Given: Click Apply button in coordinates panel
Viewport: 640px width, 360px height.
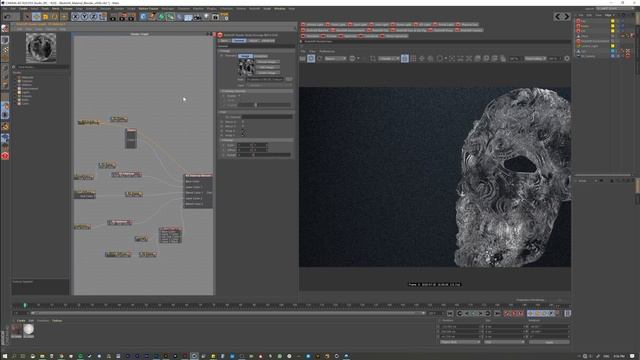Looking at the screenshot, I should (549, 342).
